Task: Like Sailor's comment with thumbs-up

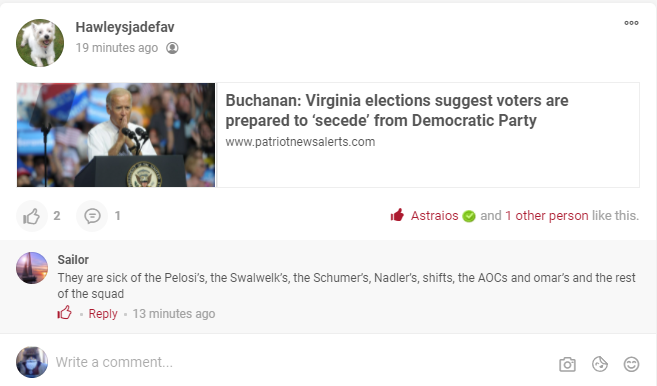Action: (x=65, y=313)
